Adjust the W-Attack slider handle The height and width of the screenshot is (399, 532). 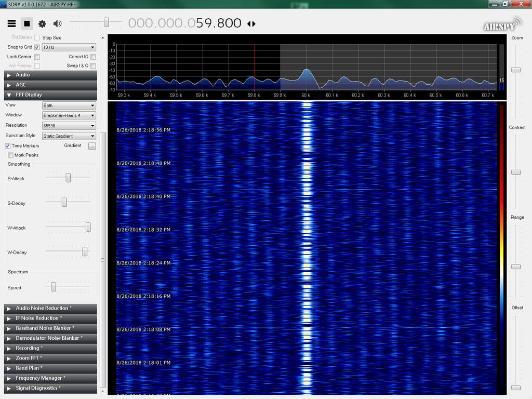[88, 227]
